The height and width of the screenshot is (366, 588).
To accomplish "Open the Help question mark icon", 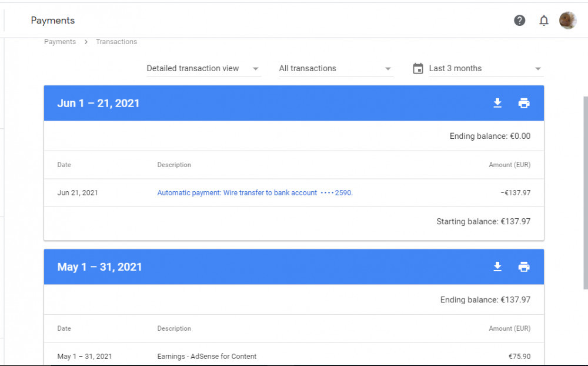I will 519,21.
